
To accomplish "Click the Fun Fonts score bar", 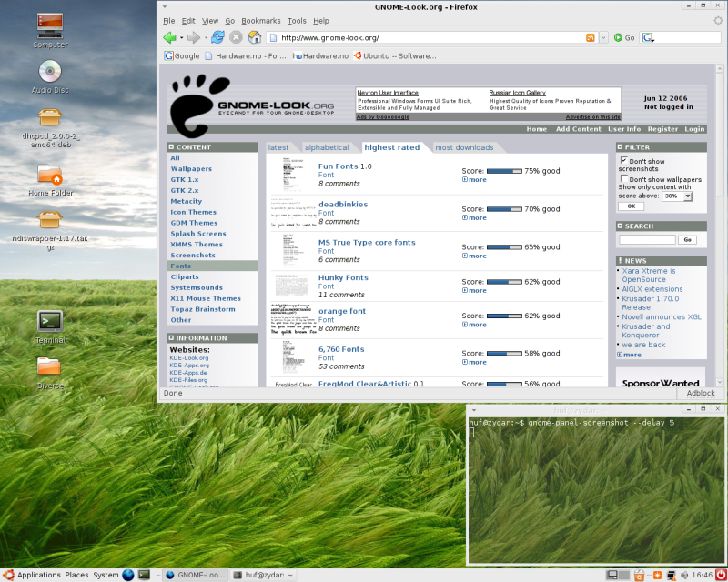I will [504, 171].
